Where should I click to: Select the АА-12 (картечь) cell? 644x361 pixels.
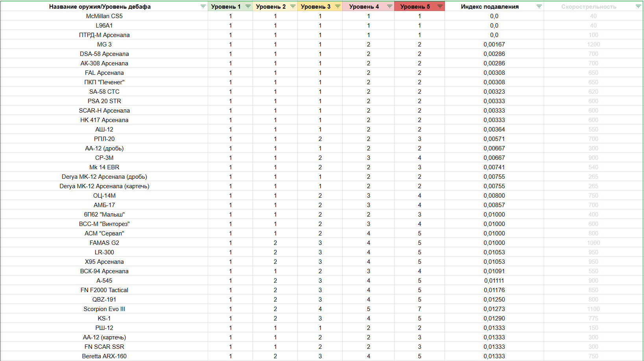[104, 337]
